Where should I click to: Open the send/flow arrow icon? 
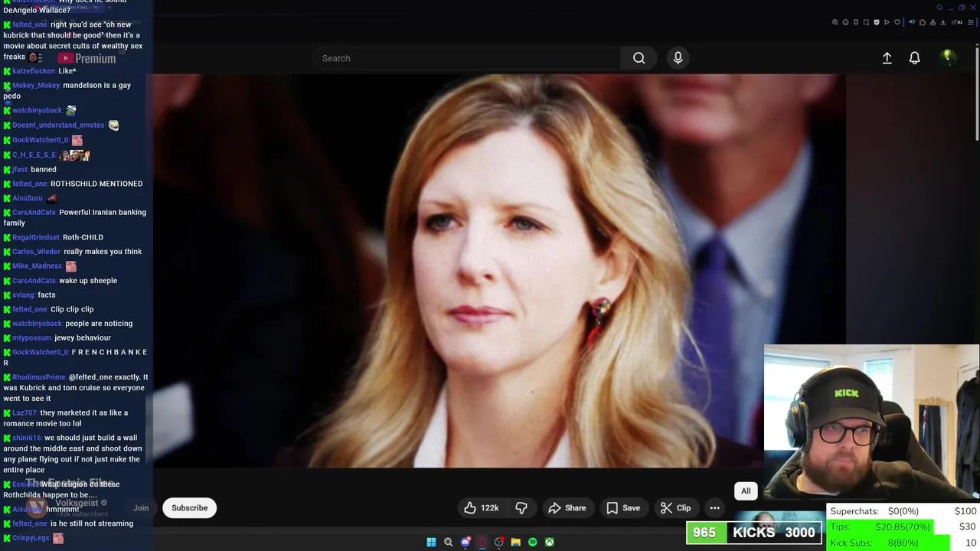(887, 22)
